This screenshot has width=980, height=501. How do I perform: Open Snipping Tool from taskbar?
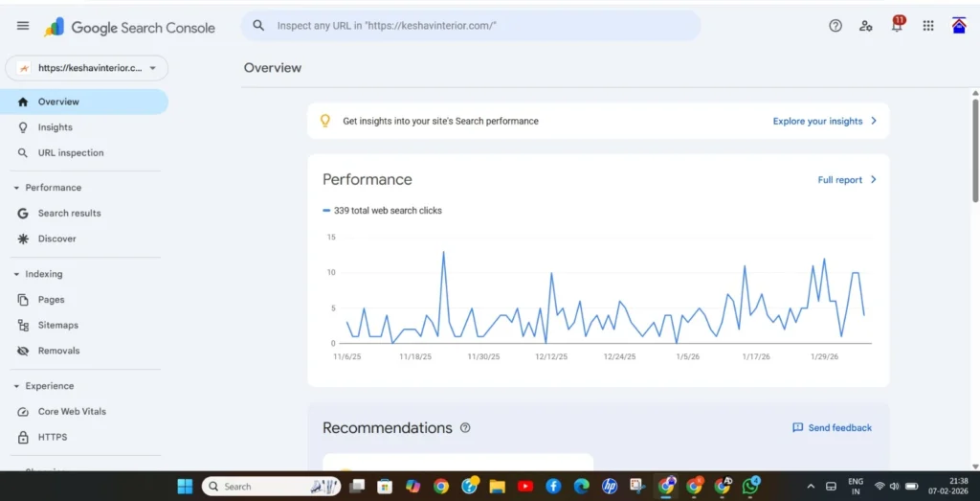[x=637, y=486]
